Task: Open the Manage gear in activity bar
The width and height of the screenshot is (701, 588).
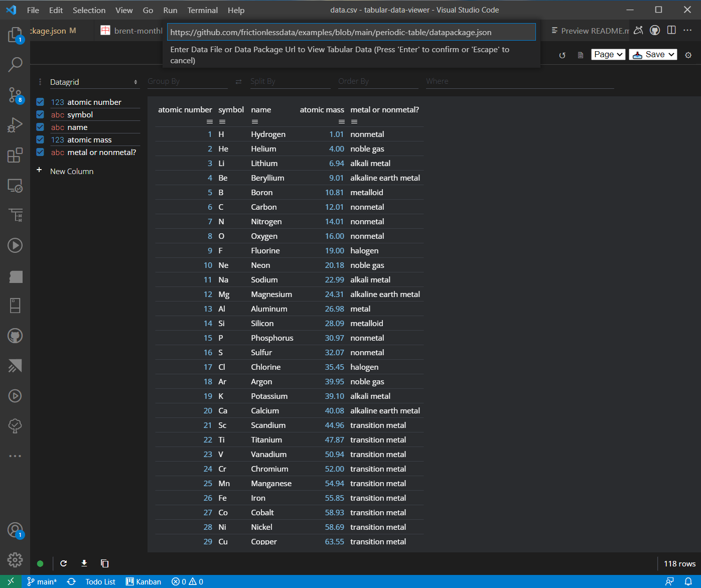Action: (15, 559)
